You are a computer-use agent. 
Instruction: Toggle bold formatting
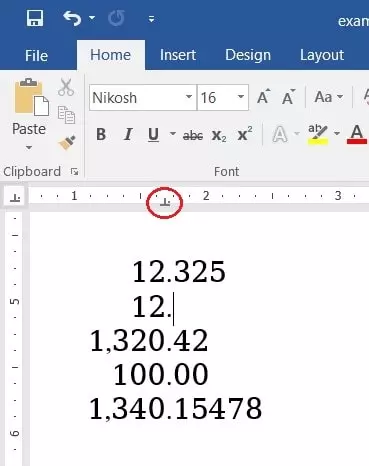(101, 135)
